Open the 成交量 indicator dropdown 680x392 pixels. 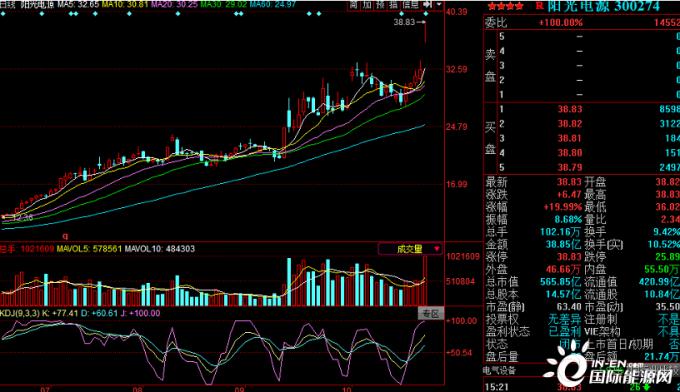point(410,249)
